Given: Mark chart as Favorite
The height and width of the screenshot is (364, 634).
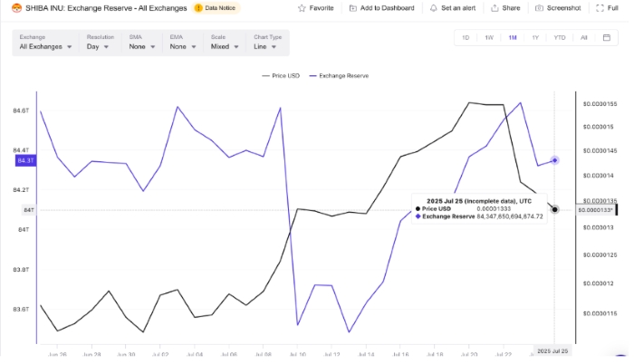Looking at the screenshot, I should [x=316, y=8].
